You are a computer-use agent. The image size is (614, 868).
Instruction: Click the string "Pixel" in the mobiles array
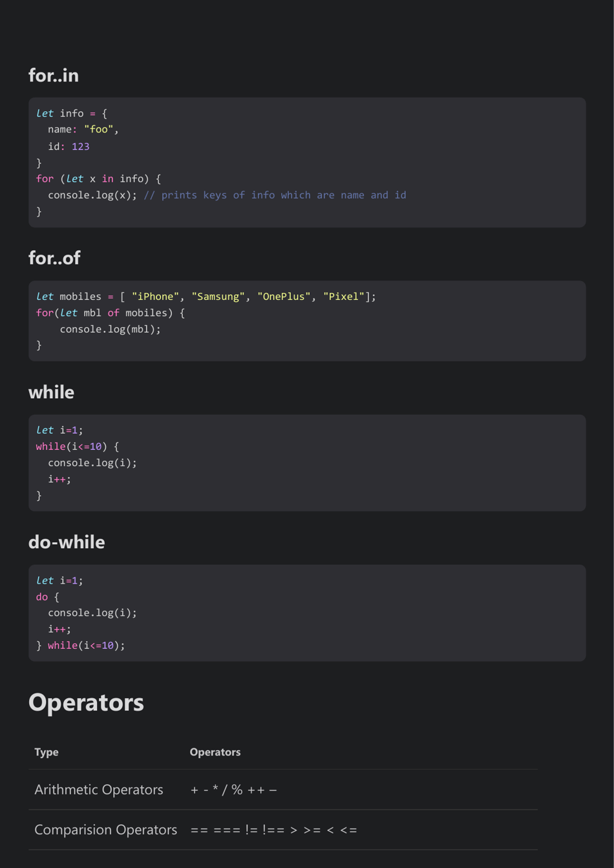pos(344,297)
